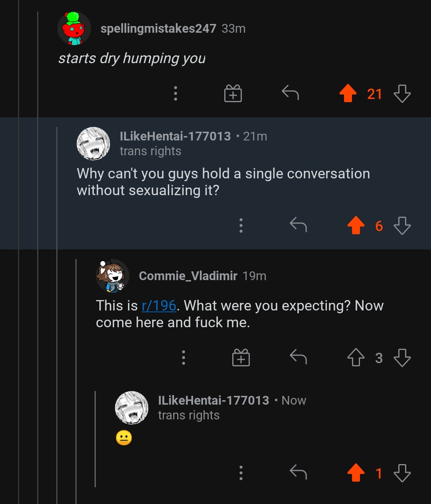The width and height of the screenshot is (431, 504).
Task: Open options menu on 'Why can't you guys' comment
Action: pyautogui.click(x=241, y=225)
